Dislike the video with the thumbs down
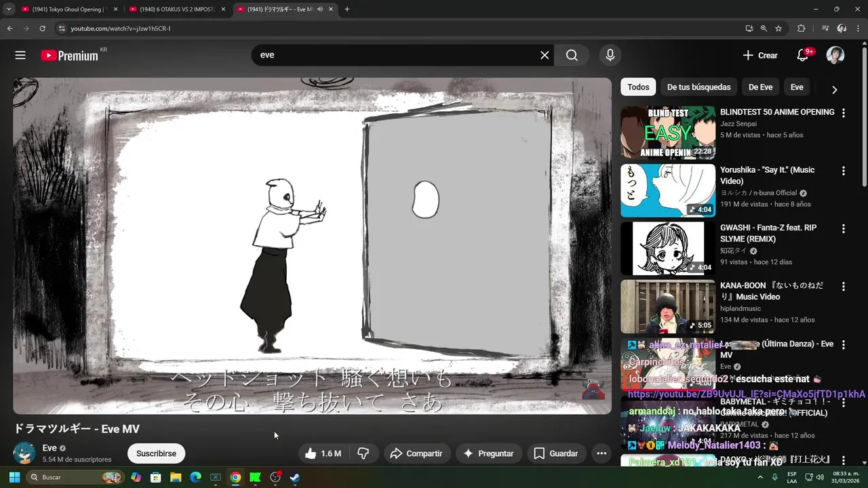 (363, 453)
